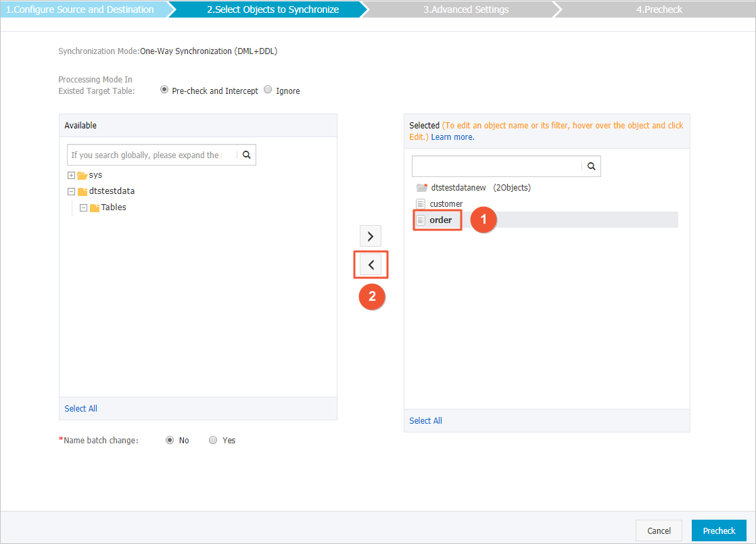Click the left arrow to remove selected objects
This screenshot has width=756, height=544.
click(371, 264)
